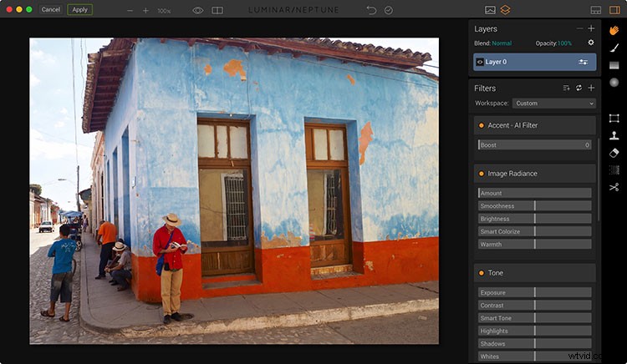Disable the Tone filter orange dot
This screenshot has width=627, height=364.
(x=482, y=273)
